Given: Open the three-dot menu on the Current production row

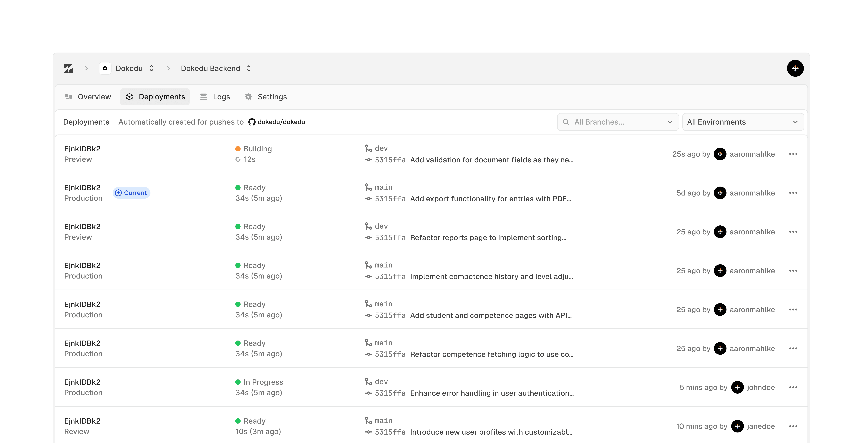Looking at the screenshot, I should pos(793,193).
